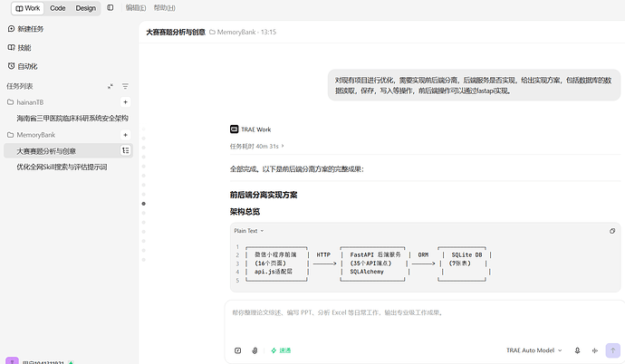
Task: Click the square attach icon in input bar
Action: click(238, 350)
